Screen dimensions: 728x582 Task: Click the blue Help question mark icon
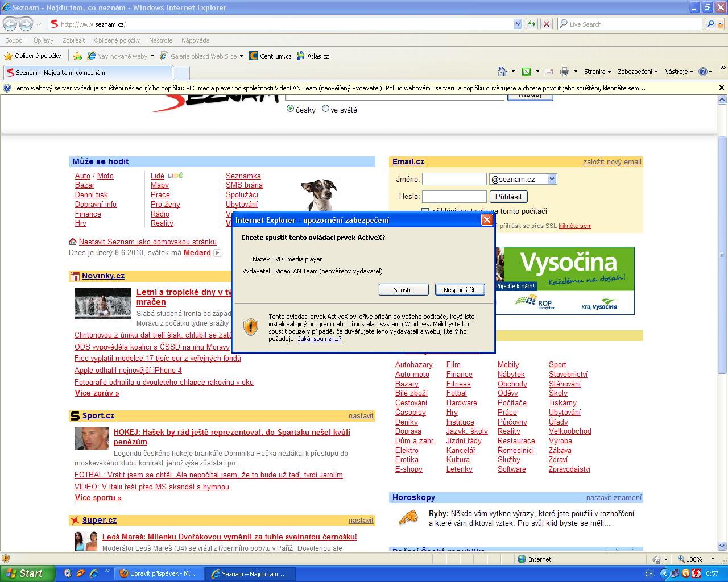click(x=702, y=72)
